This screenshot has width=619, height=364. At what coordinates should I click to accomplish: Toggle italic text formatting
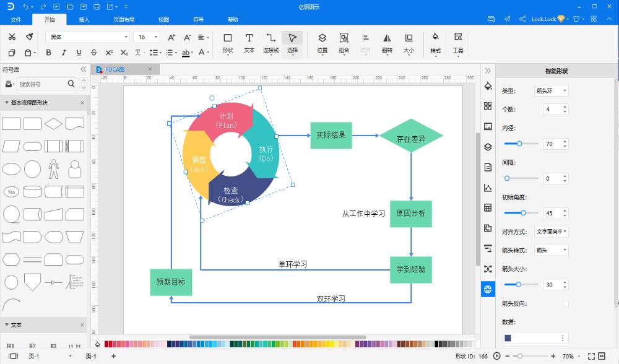click(x=64, y=53)
